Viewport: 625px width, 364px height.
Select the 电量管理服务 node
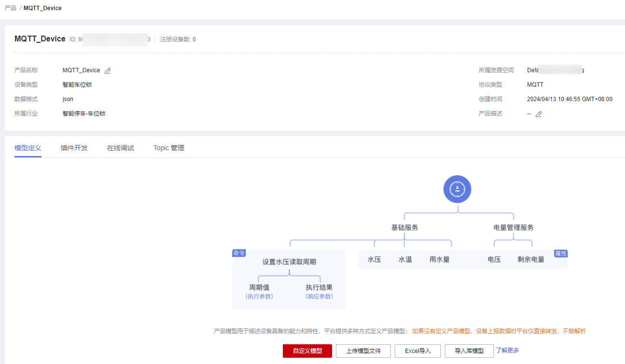514,228
